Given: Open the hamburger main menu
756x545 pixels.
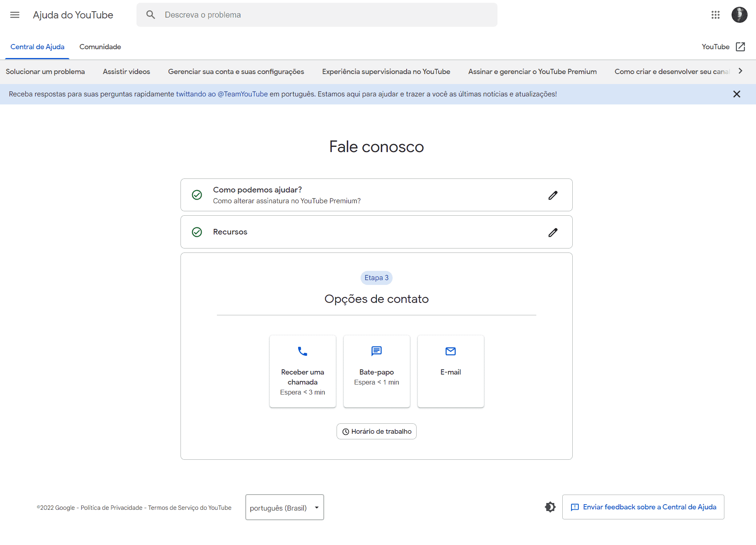Looking at the screenshot, I should click(x=15, y=15).
